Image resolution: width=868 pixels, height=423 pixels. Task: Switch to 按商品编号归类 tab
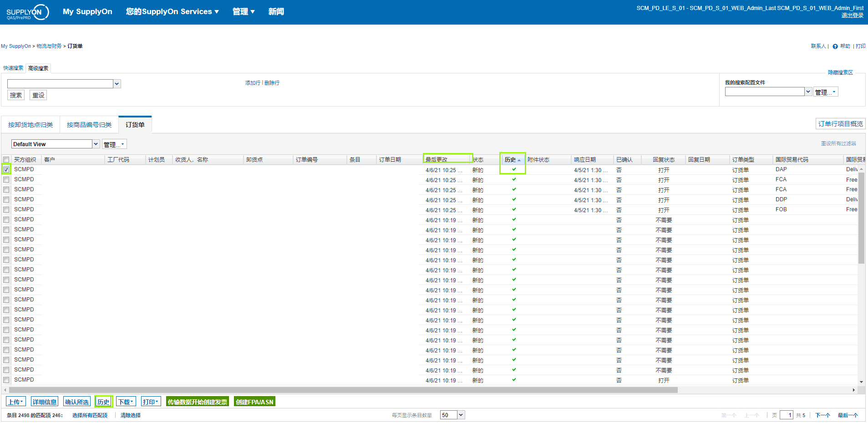[x=89, y=125]
